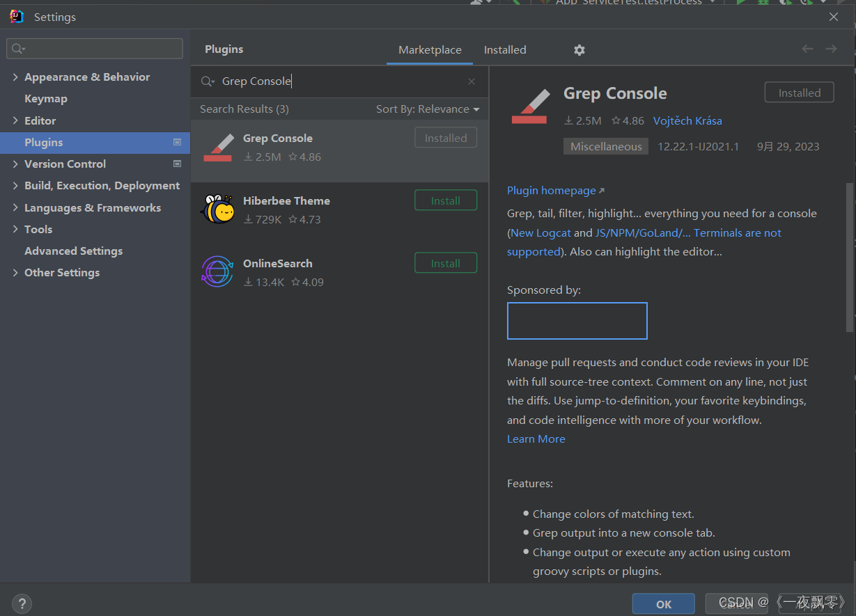This screenshot has width=856, height=616.
Task: Switch to the Marketplace tab
Action: pyautogui.click(x=430, y=50)
